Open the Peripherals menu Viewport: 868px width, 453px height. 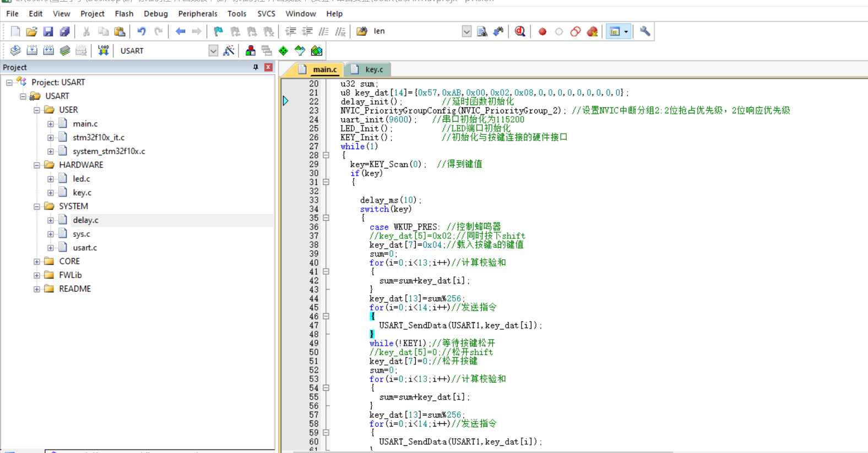[x=198, y=13]
